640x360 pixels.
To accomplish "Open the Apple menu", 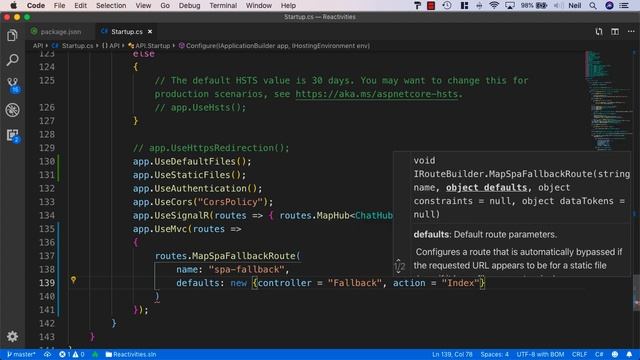I will click(x=13, y=5).
